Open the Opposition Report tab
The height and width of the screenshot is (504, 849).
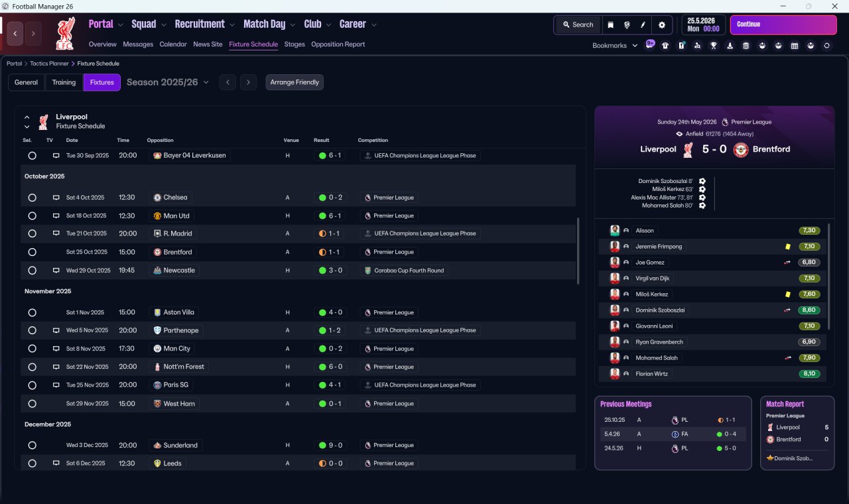pyautogui.click(x=338, y=44)
